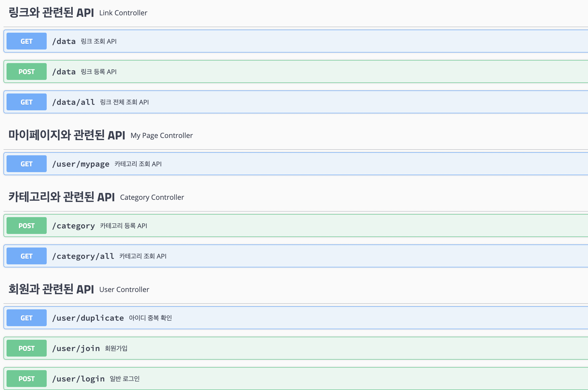The width and height of the screenshot is (588, 390).
Task: Click the /category/all path text
Action: coord(83,256)
